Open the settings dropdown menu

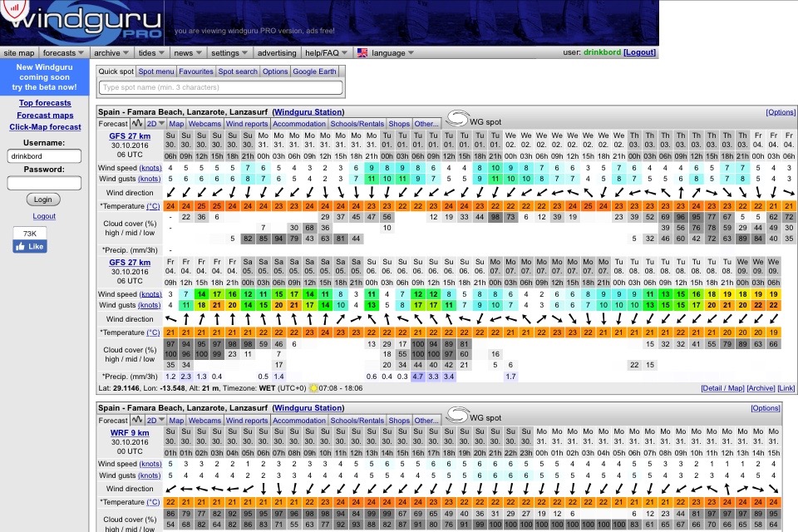click(x=229, y=53)
